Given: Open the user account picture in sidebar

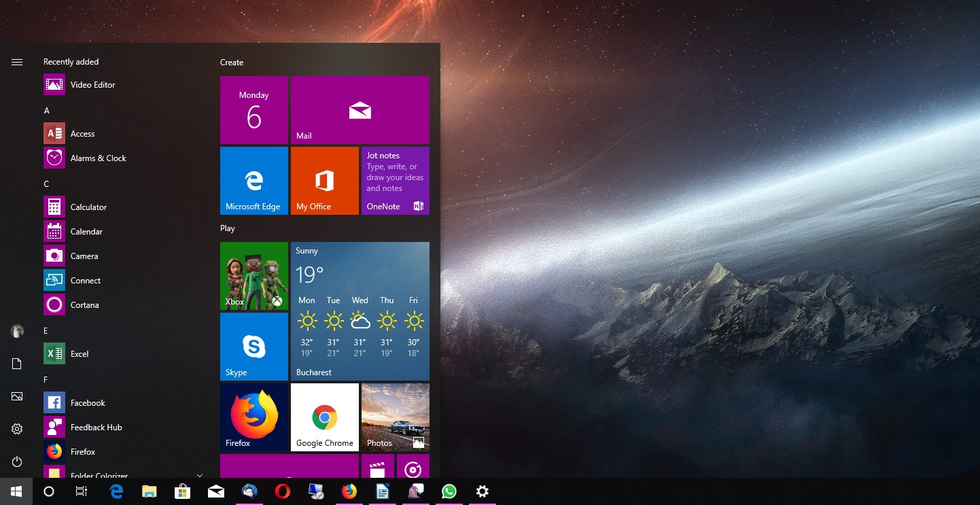Looking at the screenshot, I should 17,332.
